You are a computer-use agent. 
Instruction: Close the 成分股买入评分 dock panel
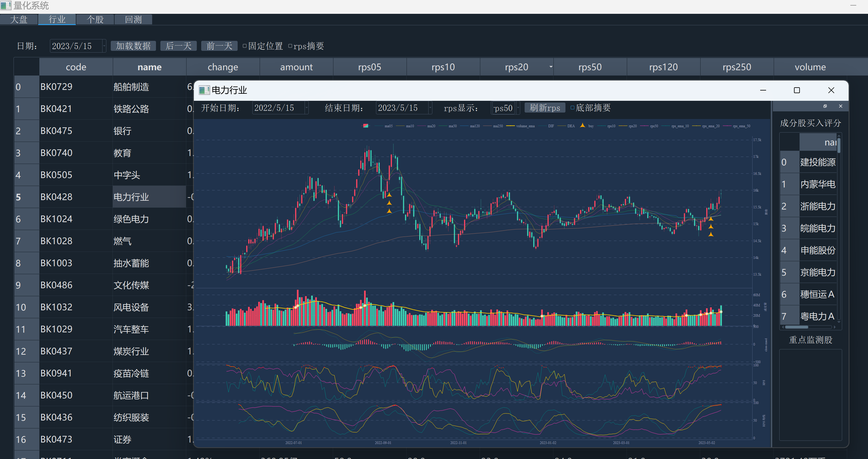click(840, 106)
